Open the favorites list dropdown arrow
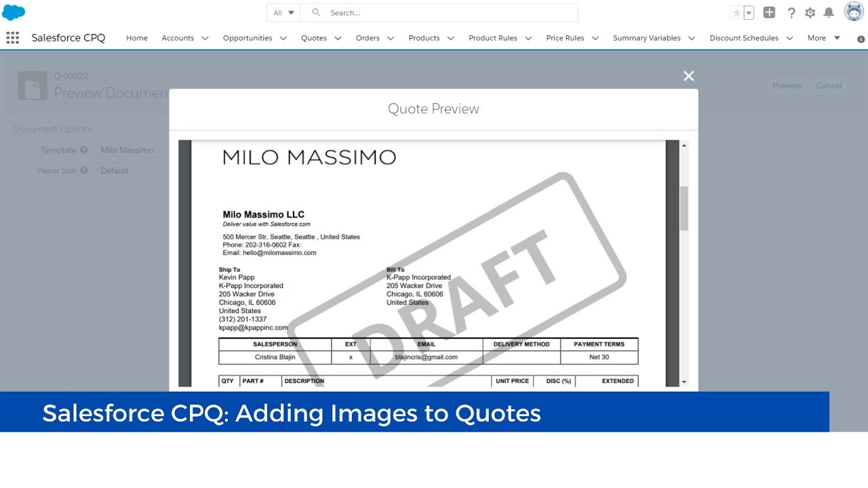 point(749,13)
